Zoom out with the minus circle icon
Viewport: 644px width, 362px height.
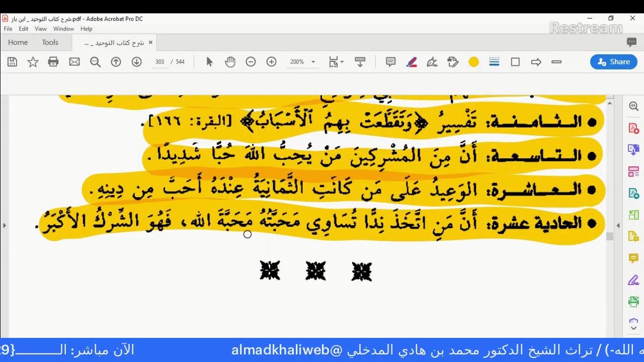pos(251,62)
